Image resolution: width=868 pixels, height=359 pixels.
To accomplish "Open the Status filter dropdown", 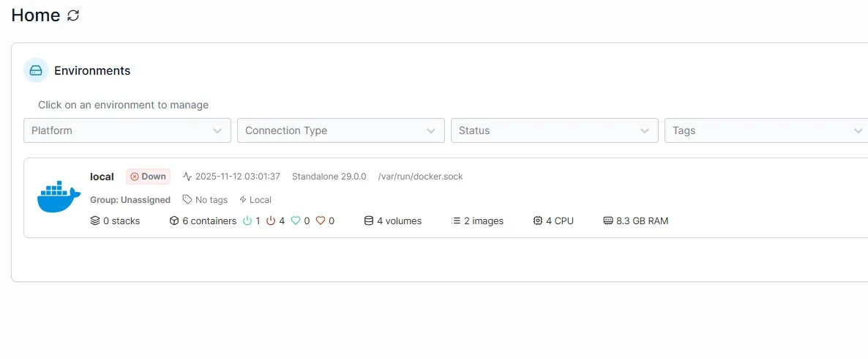I will (555, 130).
